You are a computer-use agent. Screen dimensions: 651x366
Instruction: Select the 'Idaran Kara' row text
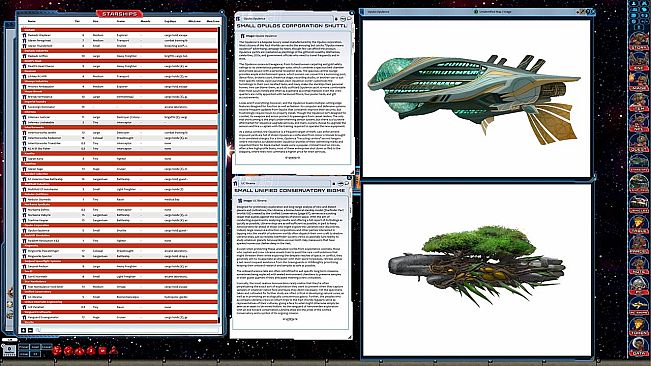pyautogui.click(x=35, y=159)
